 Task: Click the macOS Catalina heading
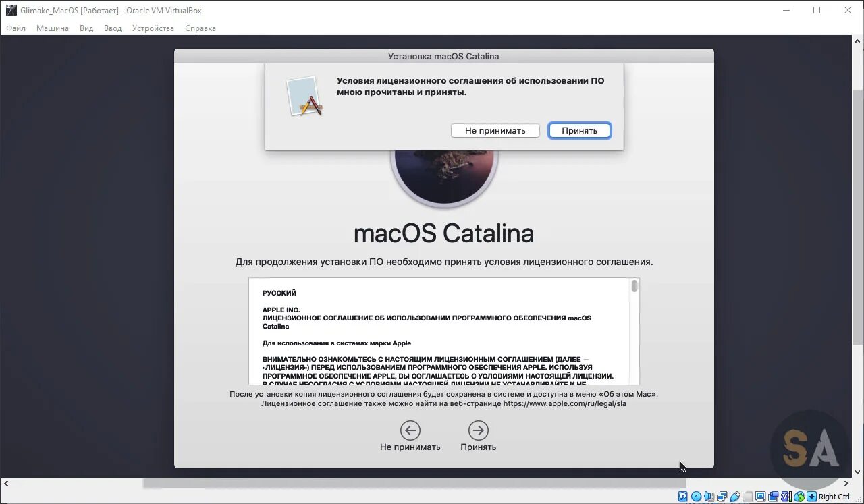(x=443, y=233)
